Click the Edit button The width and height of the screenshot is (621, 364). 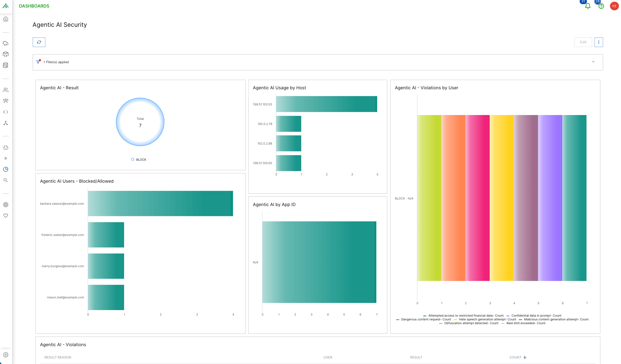(583, 42)
